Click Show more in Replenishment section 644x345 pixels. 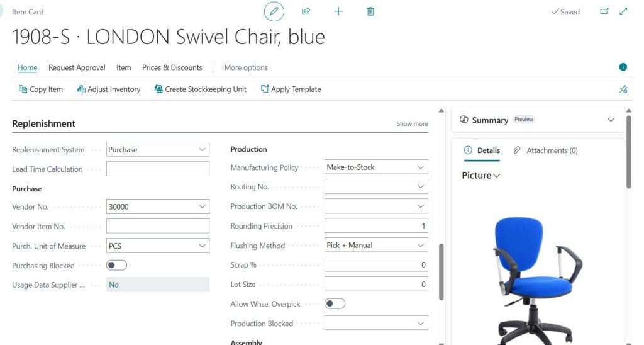click(x=412, y=124)
